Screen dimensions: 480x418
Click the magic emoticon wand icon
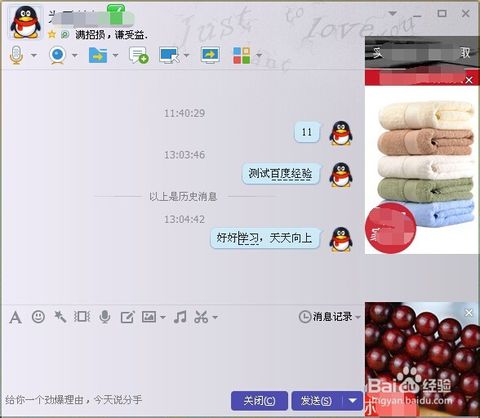pyautogui.click(x=60, y=317)
